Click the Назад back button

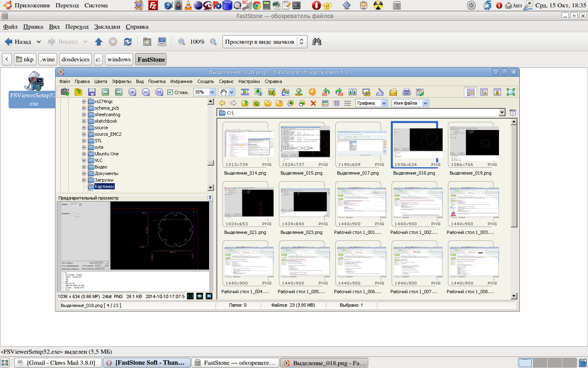18,42
